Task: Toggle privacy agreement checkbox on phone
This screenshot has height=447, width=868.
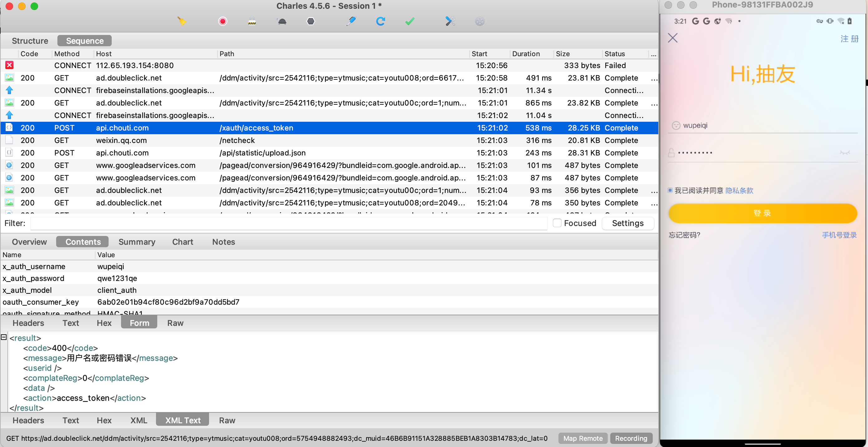Action: point(670,190)
